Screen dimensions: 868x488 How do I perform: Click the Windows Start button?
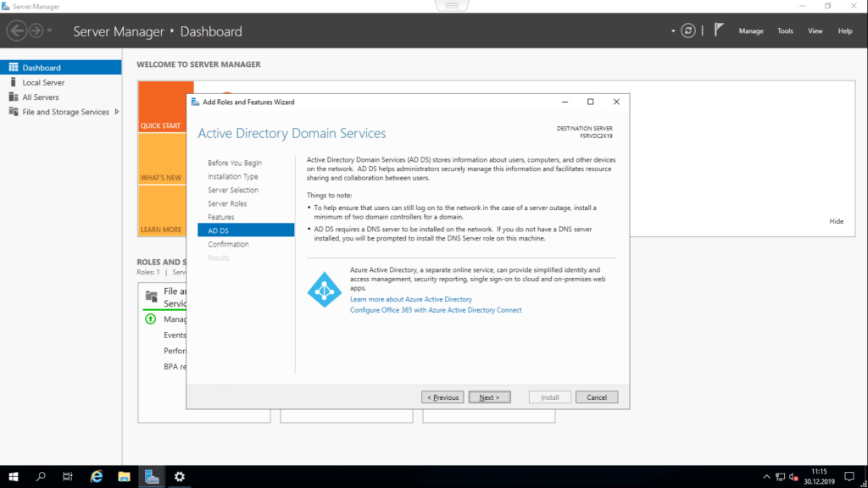[x=14, y=476]
